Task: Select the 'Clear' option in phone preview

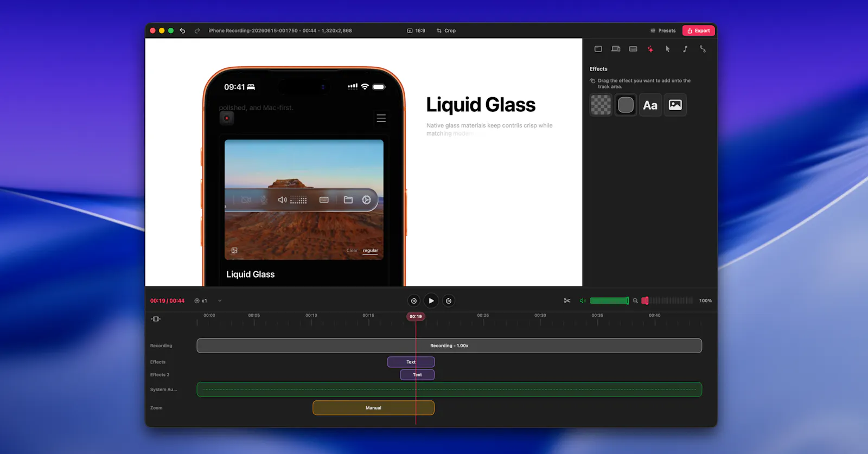Action: pyautogui.click(x=352, y=251)
